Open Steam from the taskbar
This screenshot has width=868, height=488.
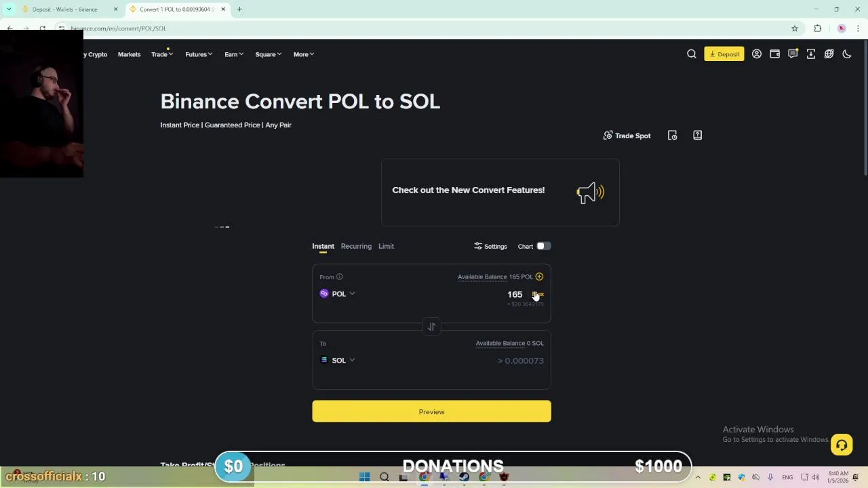464,477
